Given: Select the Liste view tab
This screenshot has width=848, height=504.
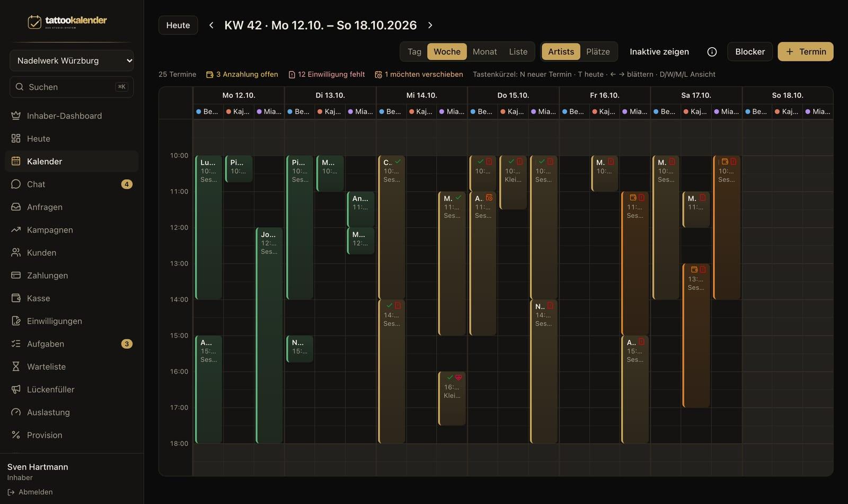Looking at the screenshot, I should [x=518, y=51].
